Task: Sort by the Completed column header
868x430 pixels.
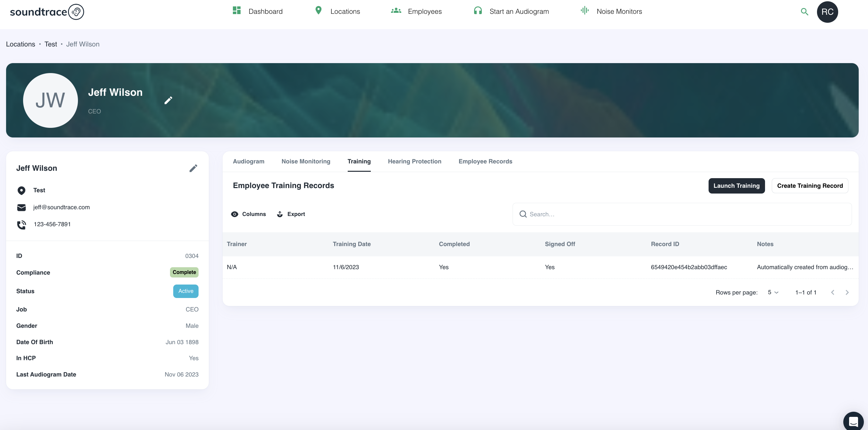Action: point(454,244)
